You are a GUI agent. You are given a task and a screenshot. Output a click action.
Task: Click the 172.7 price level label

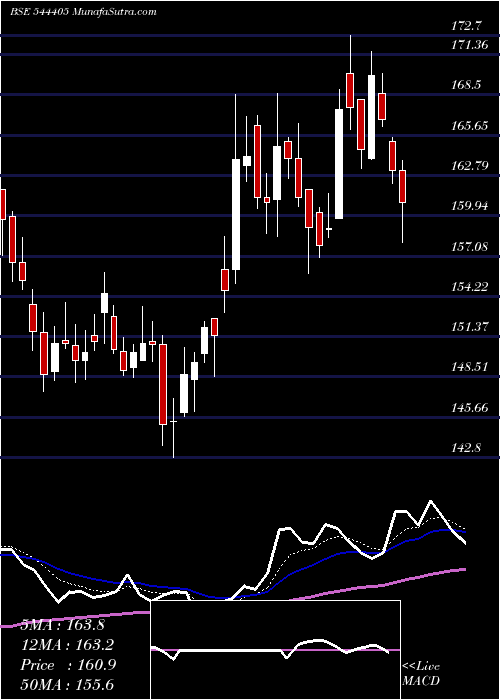tap(466, 26)
